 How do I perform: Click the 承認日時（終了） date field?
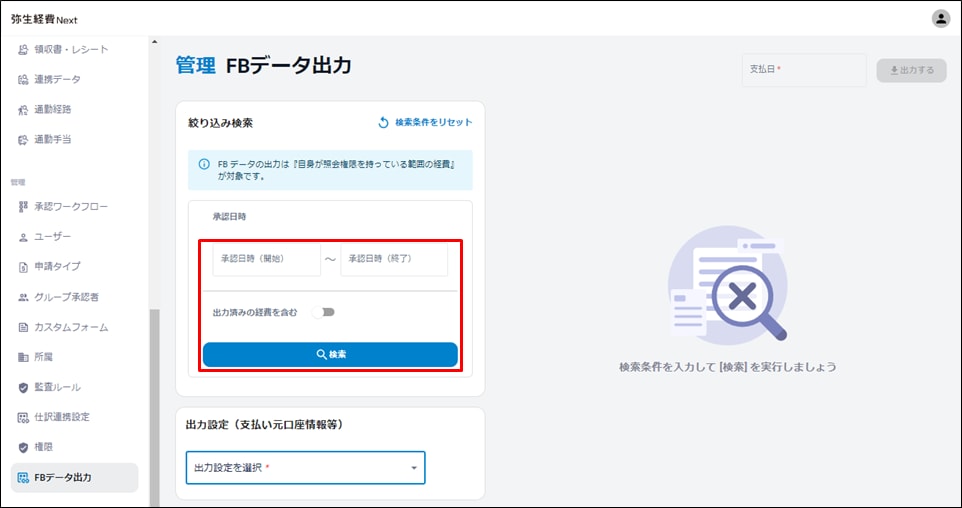coord(394,259)
